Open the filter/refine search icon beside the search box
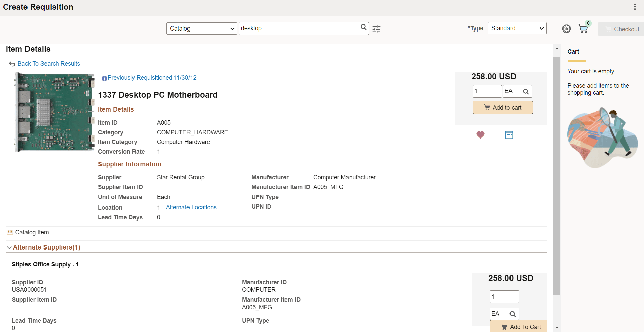This screenshot has height=332, width=644. [376, 29]
